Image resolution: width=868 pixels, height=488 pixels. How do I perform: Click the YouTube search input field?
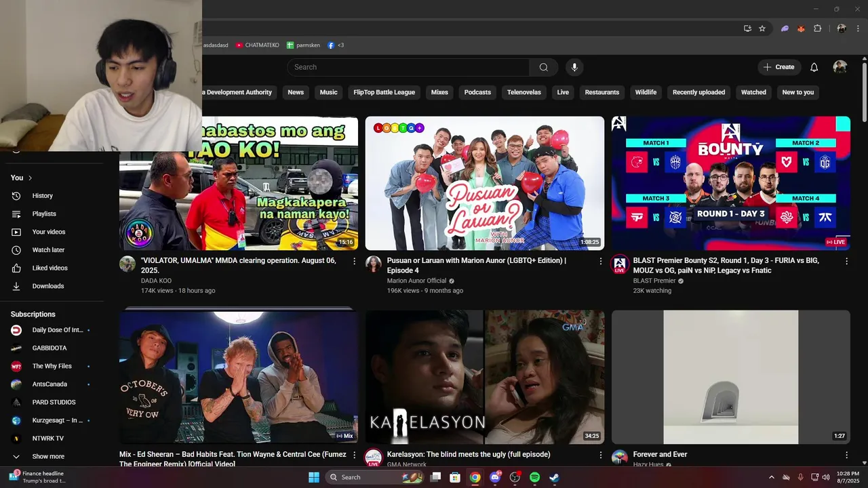[408, 67]
